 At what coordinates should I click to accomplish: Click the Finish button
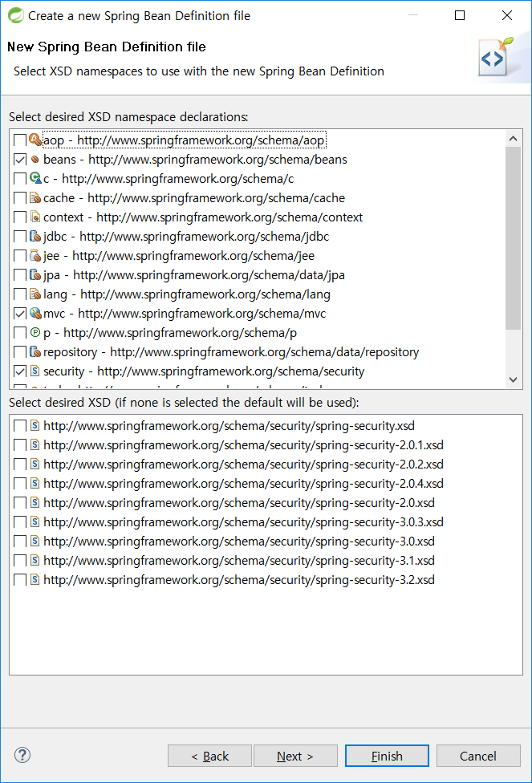tap(387, 756)
